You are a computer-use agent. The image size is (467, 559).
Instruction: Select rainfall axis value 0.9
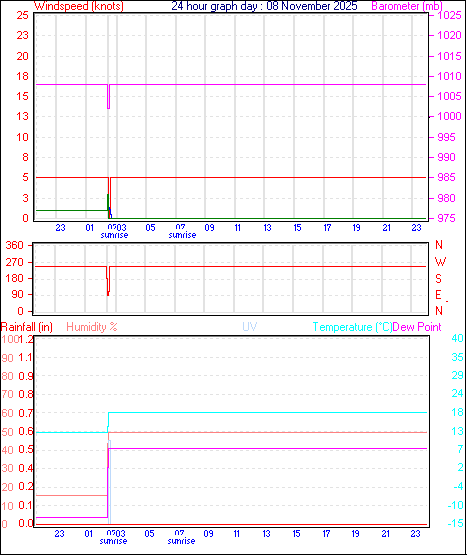26,376
